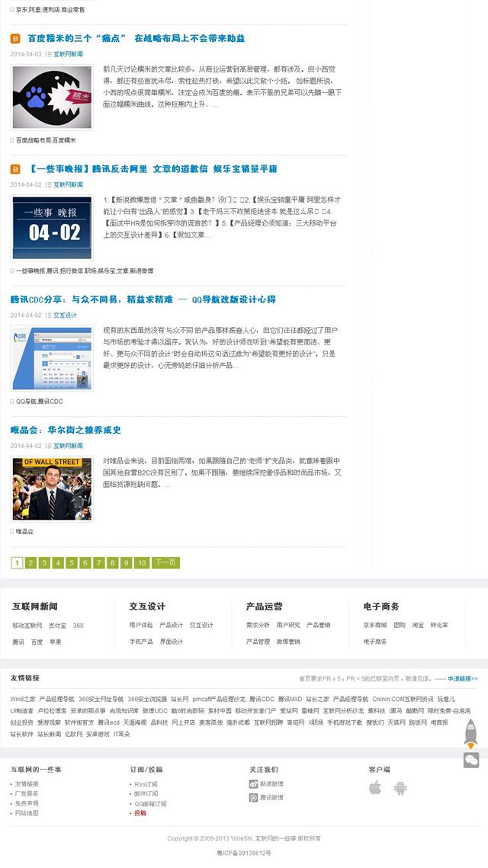
Task: Open 交互设计 category under QQ导航 article
Action: 65,315
